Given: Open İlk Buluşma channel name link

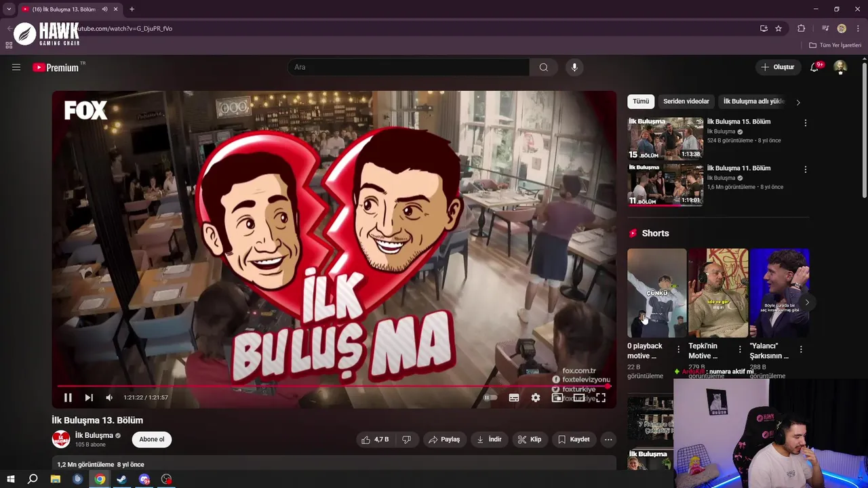Looking at the screenshot, I should coord(94,435).
